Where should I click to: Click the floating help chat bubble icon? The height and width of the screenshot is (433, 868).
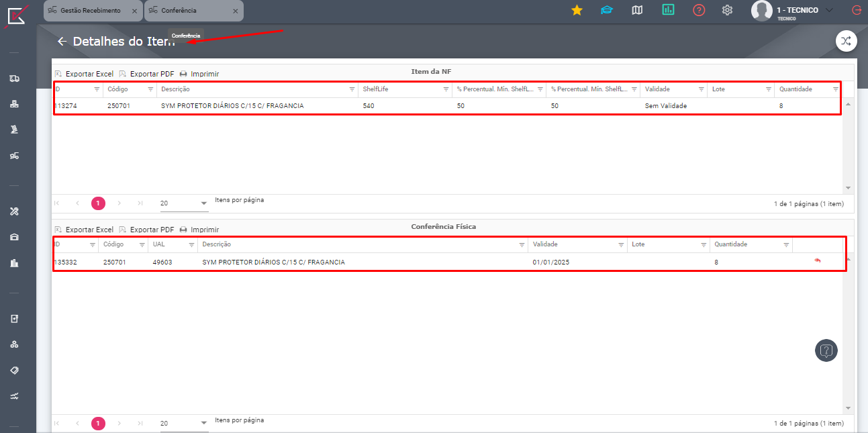coord(826,350)
